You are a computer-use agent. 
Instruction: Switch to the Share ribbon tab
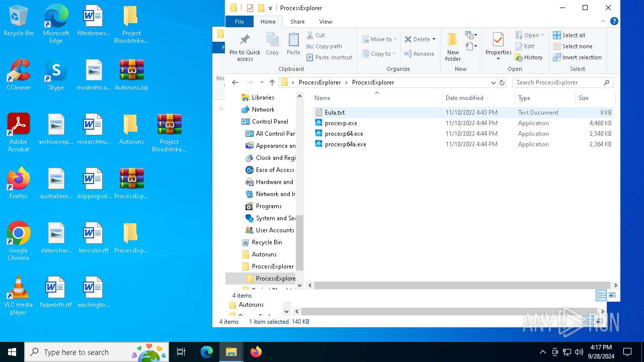click(297, 22)
